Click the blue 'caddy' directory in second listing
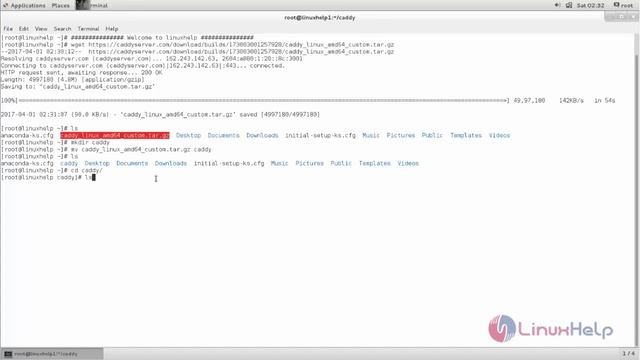This screenshot has width=640, height=360. (69, 163)
